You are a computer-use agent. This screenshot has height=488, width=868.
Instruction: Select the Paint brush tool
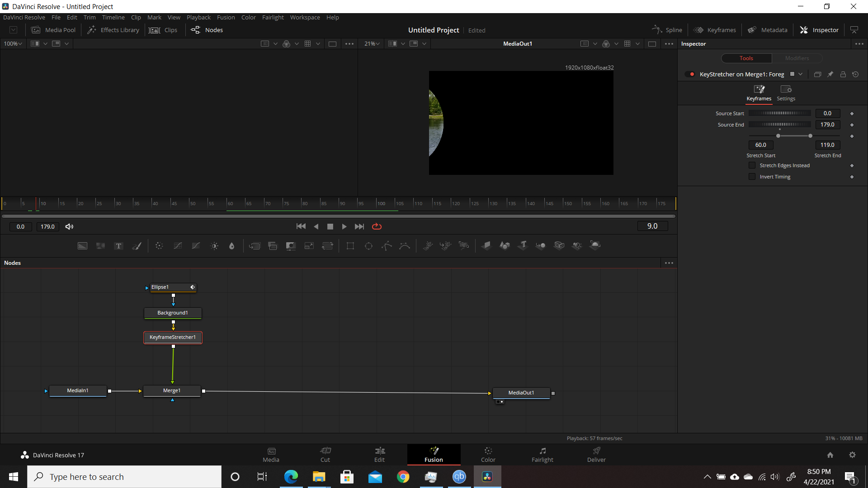point(137,246)
